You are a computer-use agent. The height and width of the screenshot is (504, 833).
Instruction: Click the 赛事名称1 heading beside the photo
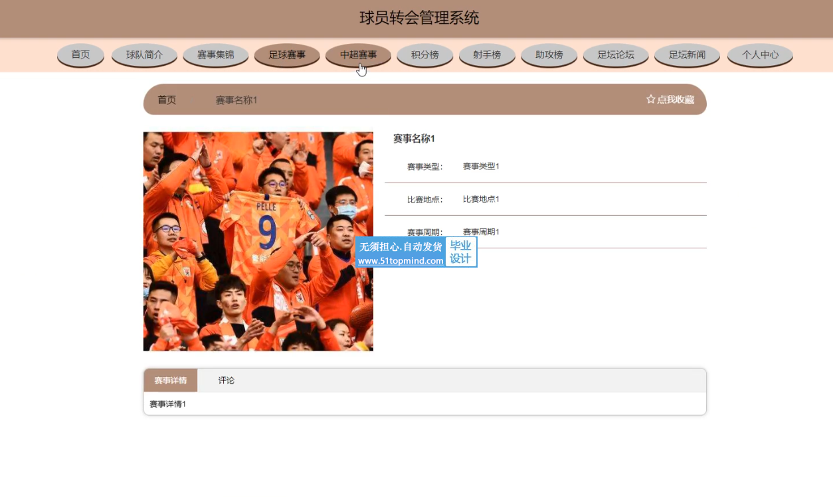pyautogui.click(x=414, y=139)
